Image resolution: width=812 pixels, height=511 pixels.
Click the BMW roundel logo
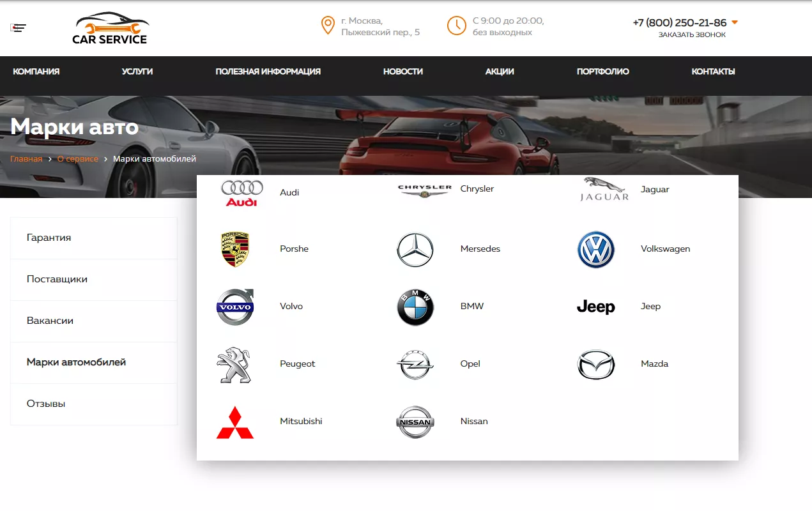(x=415, y=307)
